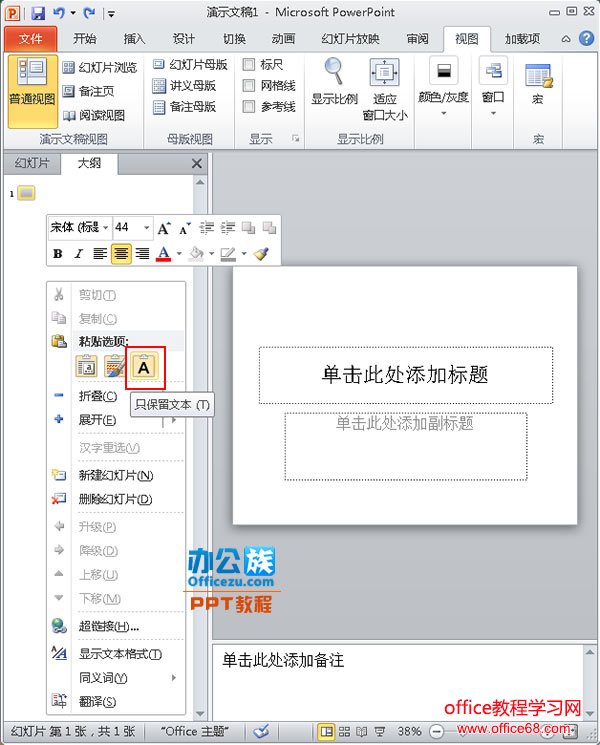Expand the Window (窗口) dropdown
Viewport: 600px width, 745px height.
click(493, 114)
